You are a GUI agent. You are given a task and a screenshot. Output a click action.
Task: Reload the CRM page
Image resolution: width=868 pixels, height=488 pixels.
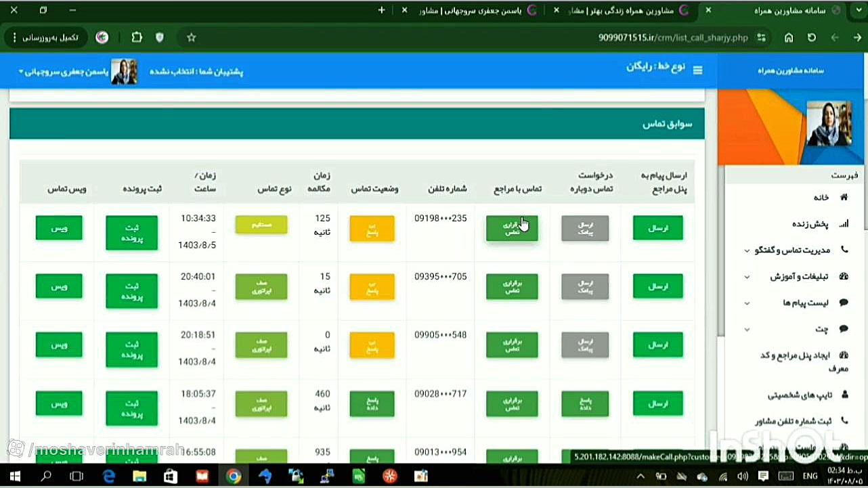[x=812, y=38]
